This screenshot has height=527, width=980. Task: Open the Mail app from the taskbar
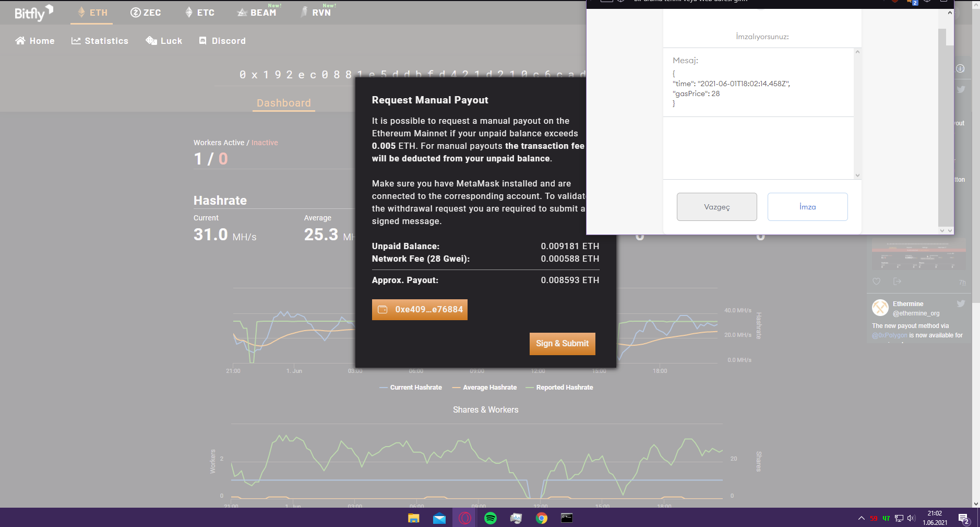439,518
